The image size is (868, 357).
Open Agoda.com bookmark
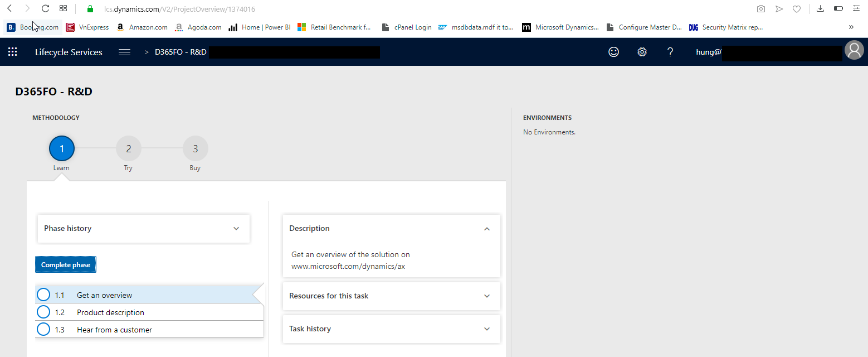pos(198,27)
